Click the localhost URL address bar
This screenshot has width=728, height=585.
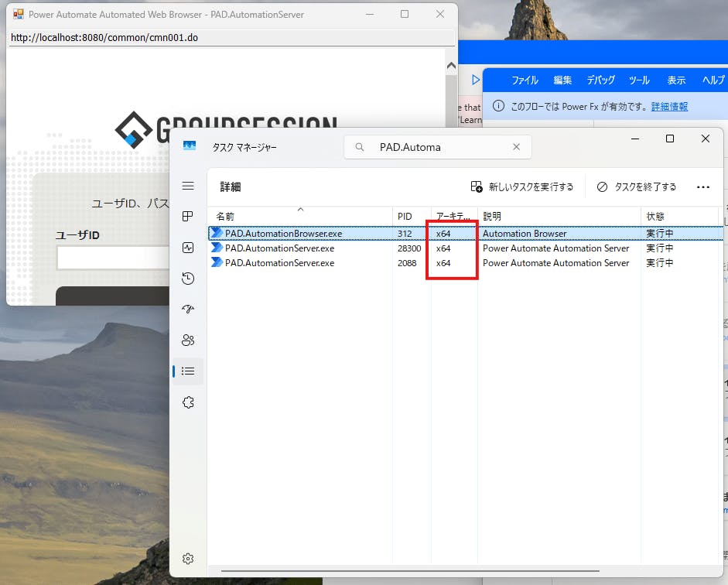click(x=231, y=38)
